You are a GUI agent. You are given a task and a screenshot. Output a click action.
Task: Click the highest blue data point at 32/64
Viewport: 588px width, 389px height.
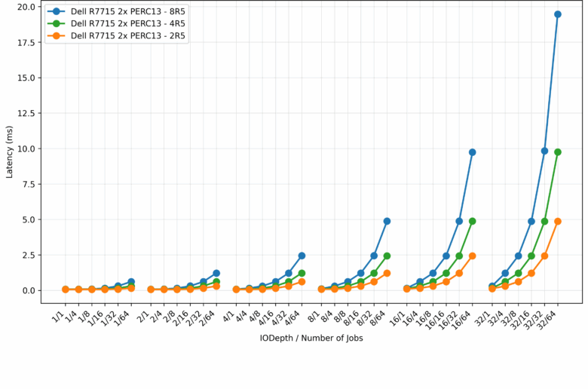pyautogui.click(x=558, y=14)
